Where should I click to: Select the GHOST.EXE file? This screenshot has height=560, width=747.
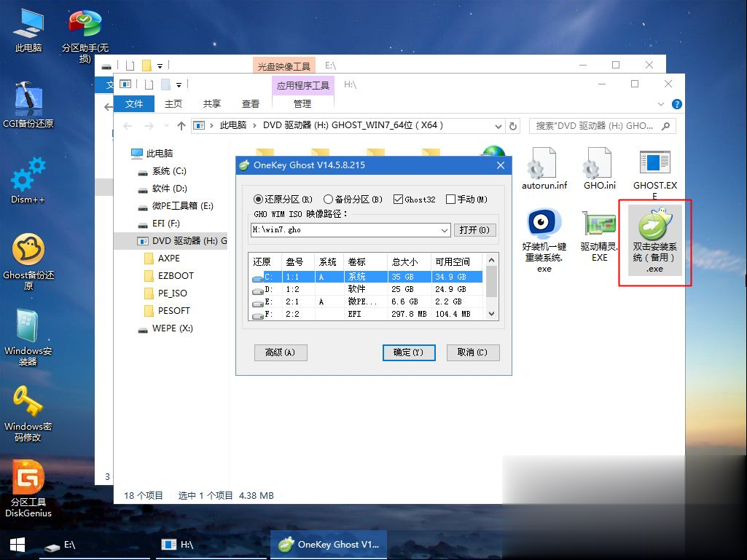click(655, 174)
